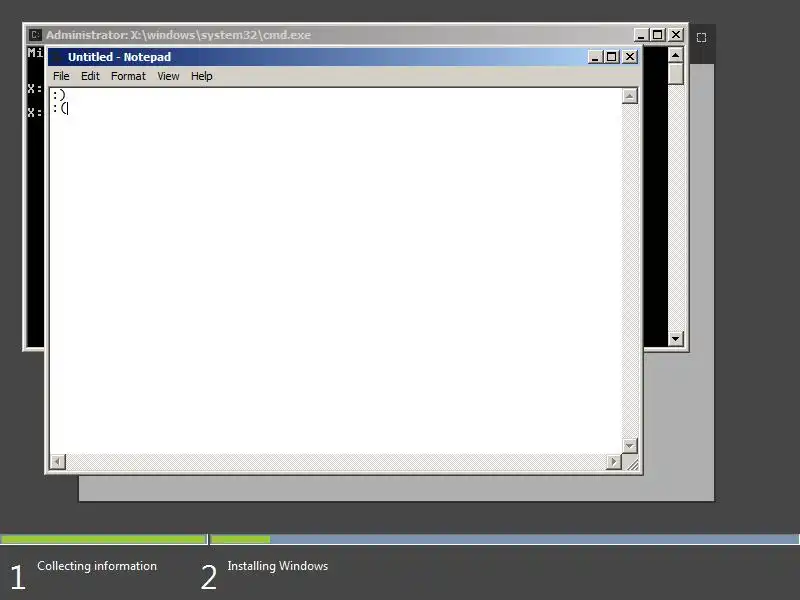Click the Installing Windows progress bar
The height and width of the screenshot is (600, 800).
click(505, 539)
